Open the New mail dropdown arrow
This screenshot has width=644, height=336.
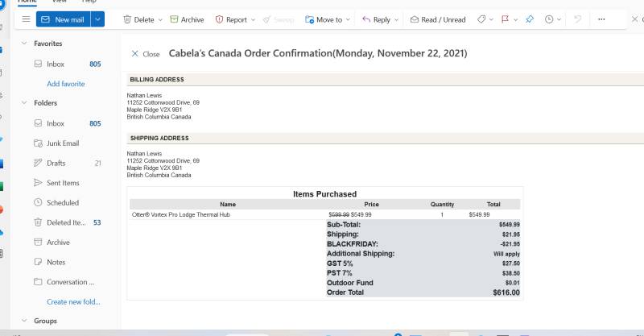coord(97,19)
